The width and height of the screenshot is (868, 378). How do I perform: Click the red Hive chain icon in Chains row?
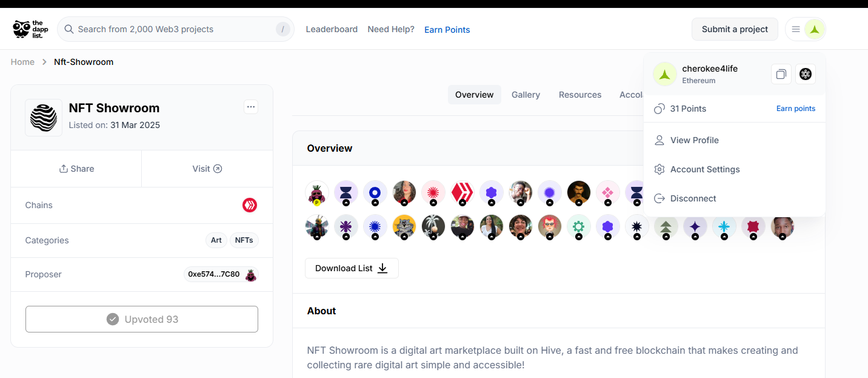[250, 205]
